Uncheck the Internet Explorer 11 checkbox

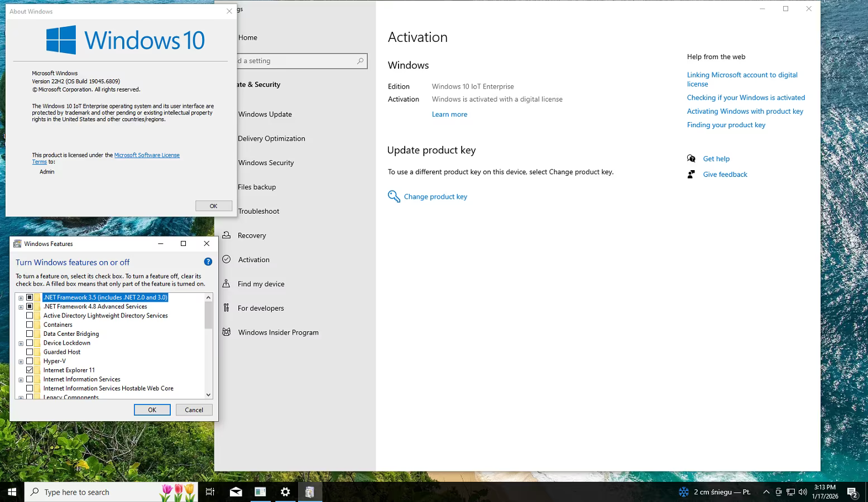[30, 370]
